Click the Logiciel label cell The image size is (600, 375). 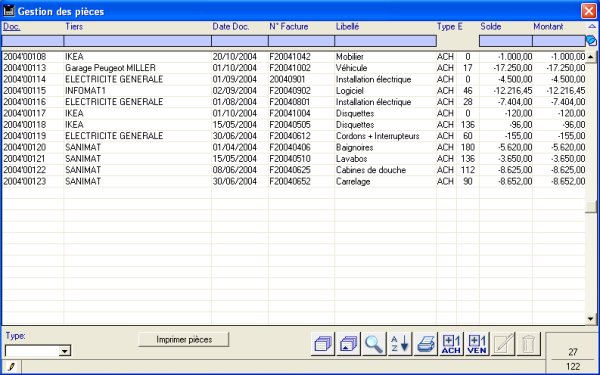tap(349, 91)
